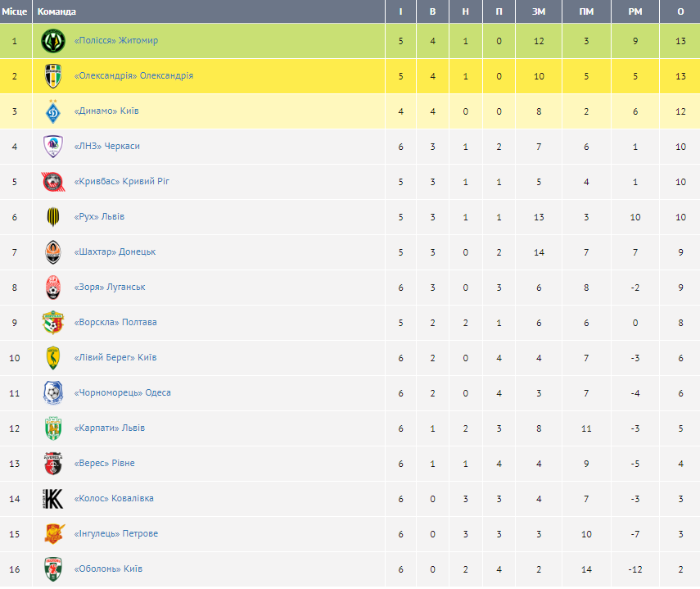Screen dimensions: 700x589
Task: Click the Kryvbas Kryvyi Rih crest
Action: click(x=53, y=181)
